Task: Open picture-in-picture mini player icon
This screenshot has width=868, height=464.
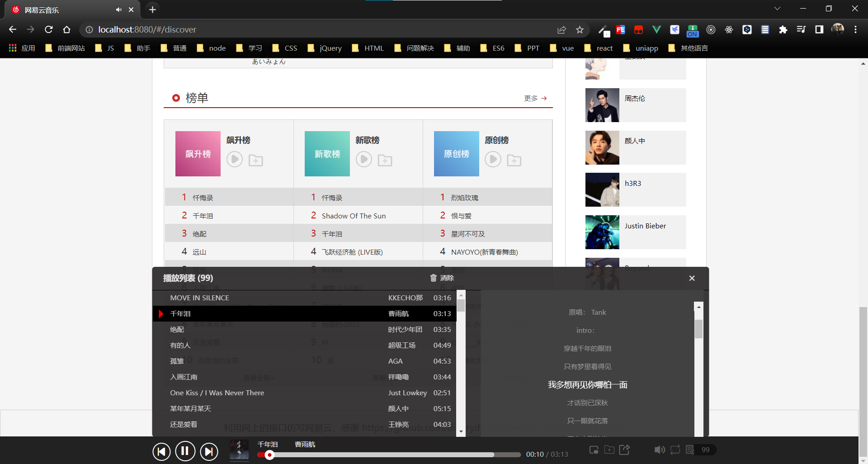Action: [x=594, y=450]
